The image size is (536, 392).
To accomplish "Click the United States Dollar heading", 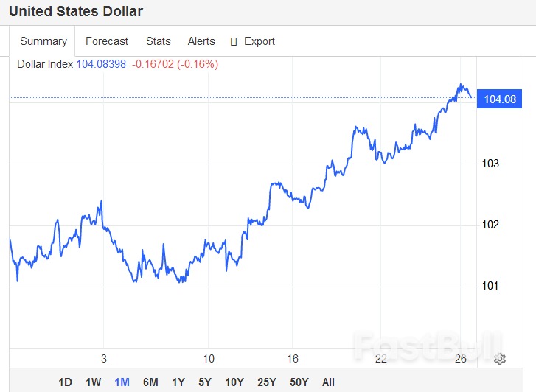I will click(x=76, y=12).
